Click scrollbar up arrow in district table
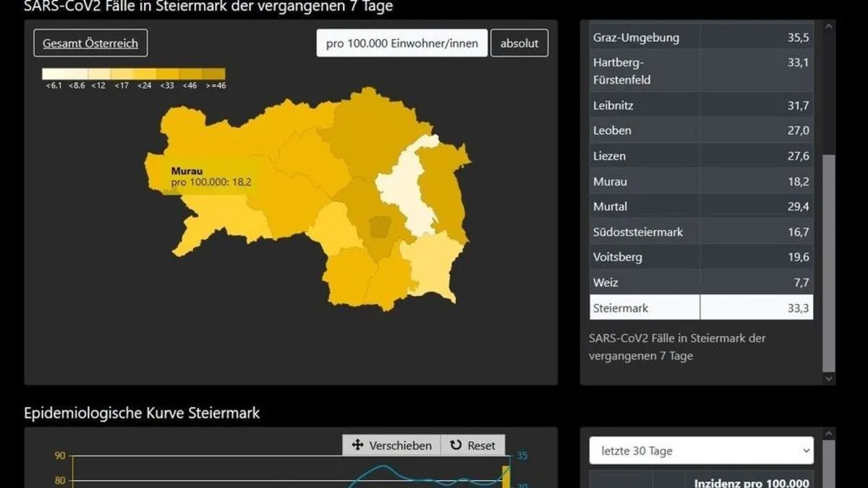Screen dimensions: 868x488 [828, 28]
